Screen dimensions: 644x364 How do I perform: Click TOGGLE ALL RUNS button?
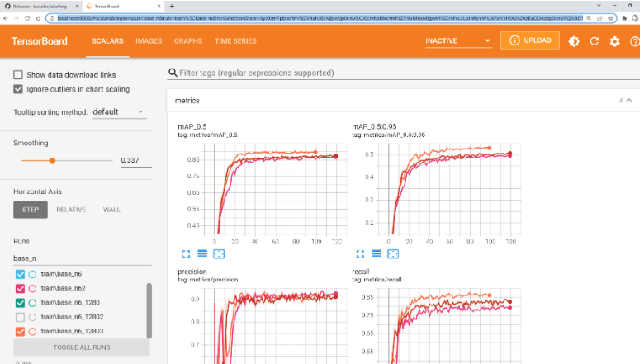coord(82,347)
